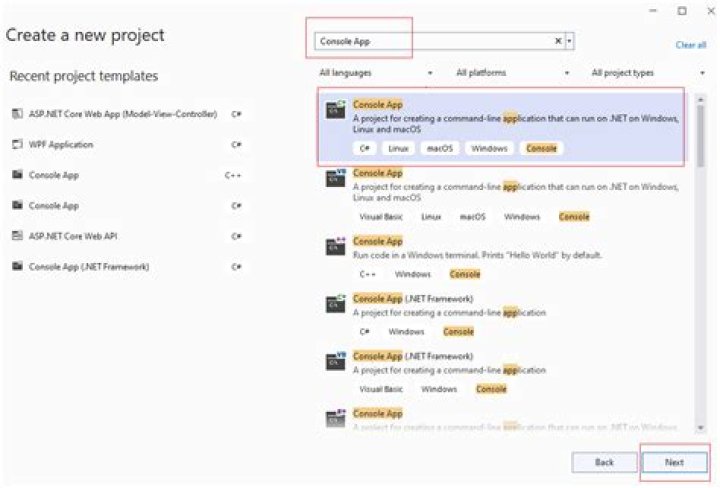Open the All platforms filter dropdown
The height and width of the screenshot is (488, 720).
(x=512, y=73)
